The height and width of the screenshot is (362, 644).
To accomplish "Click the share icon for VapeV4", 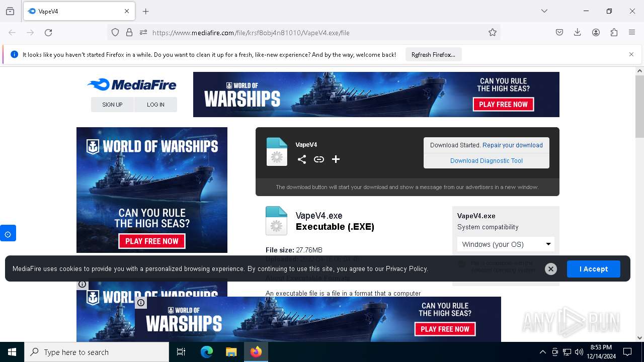I will [302, 159].
